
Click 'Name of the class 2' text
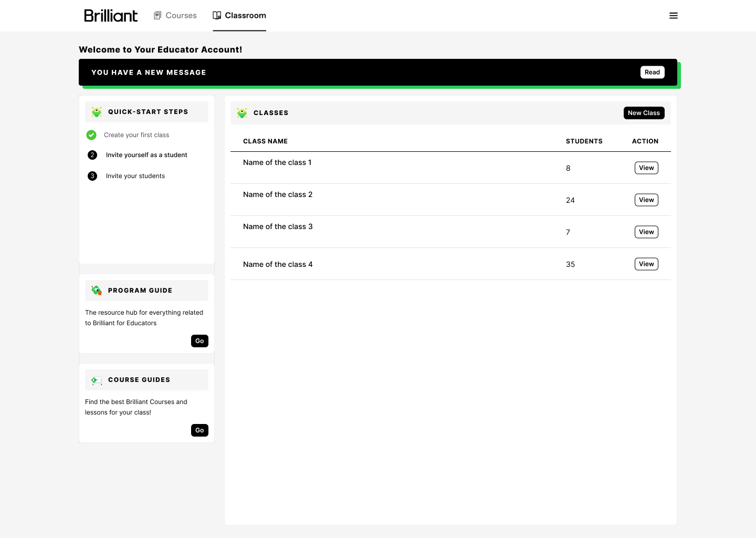[x=278, y=195]
